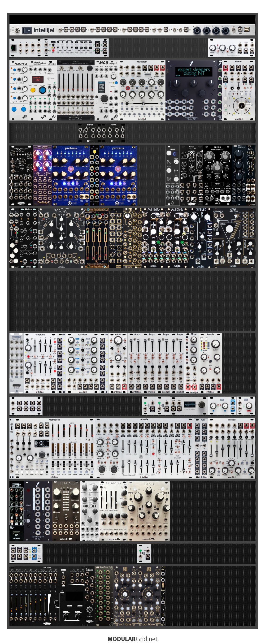Select the MCO oscillator module

tap(102, 90)
